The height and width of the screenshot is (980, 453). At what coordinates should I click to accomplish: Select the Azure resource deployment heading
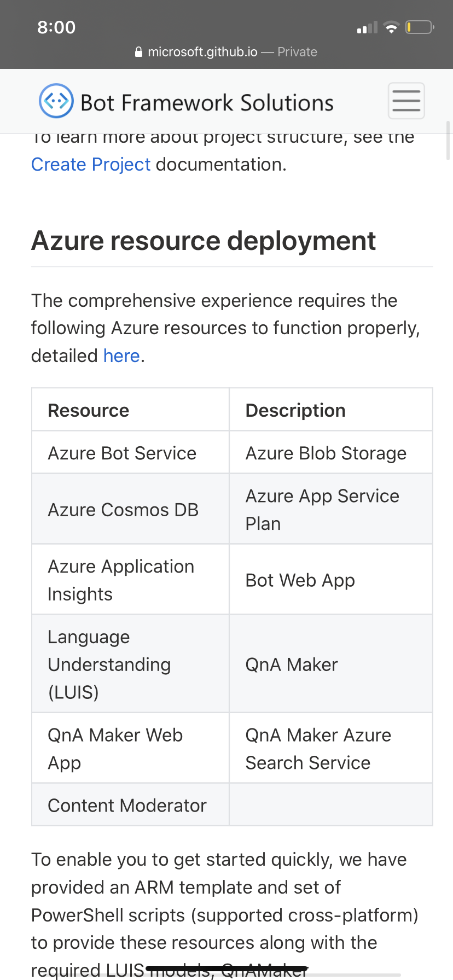click(204, 241)
